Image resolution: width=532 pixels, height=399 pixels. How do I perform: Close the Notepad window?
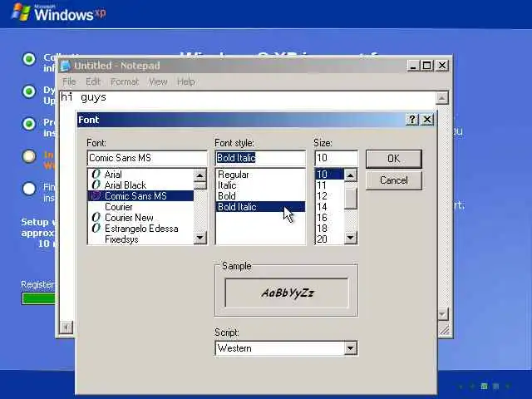coord(442,66)
